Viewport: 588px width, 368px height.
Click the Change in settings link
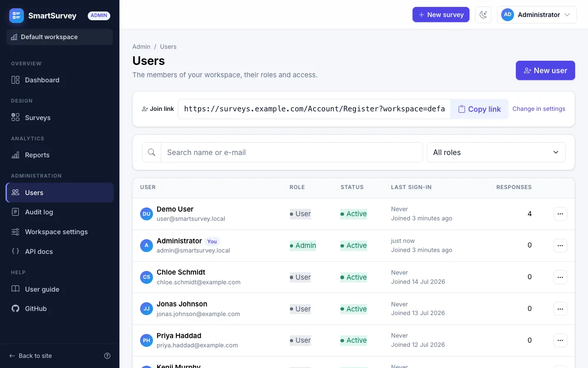539,109
